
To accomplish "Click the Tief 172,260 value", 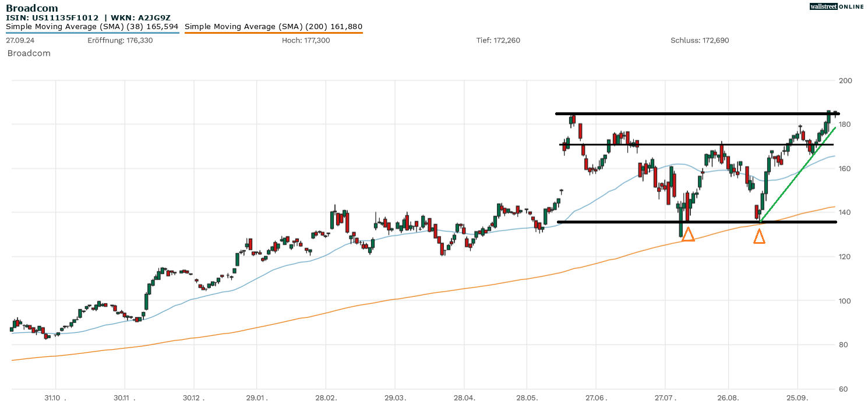I will click(x=498, y=41).
